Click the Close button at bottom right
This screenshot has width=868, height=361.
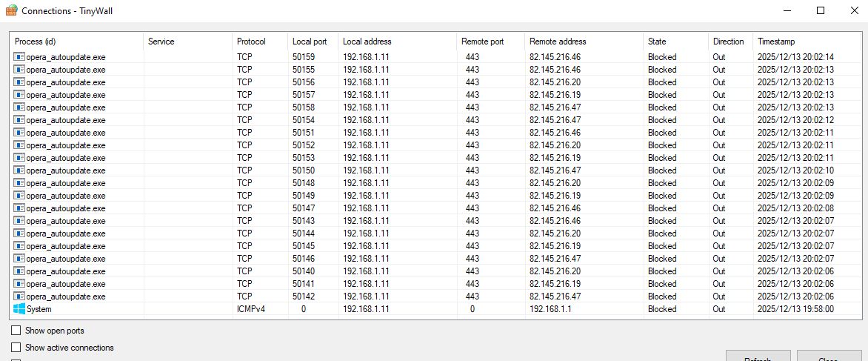[829, 356]
